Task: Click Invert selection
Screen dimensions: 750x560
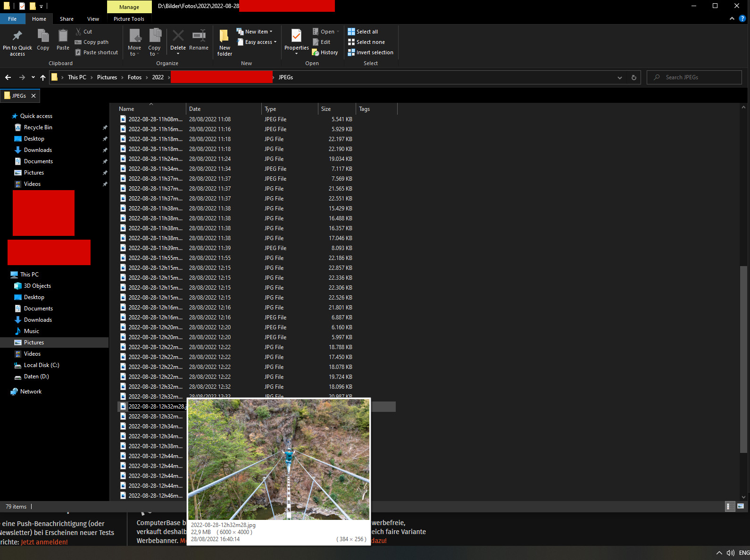Action: (370, 52)
